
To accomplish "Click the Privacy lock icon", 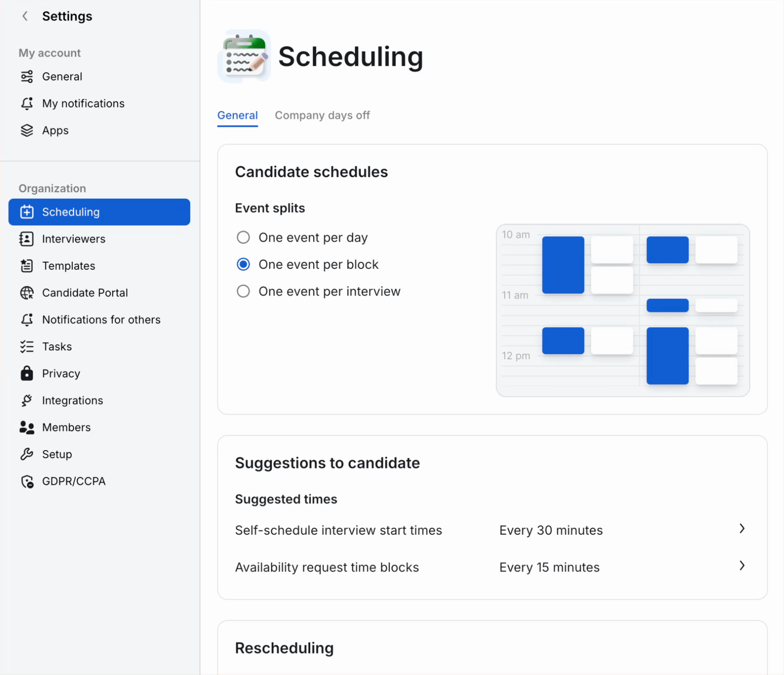I will pos(27,373).
